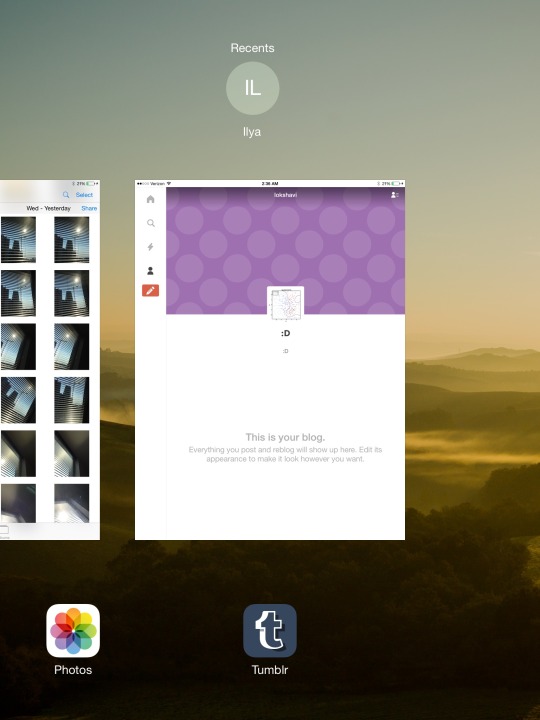Tap the 'This is your blog.' heading

pos(285,437)
